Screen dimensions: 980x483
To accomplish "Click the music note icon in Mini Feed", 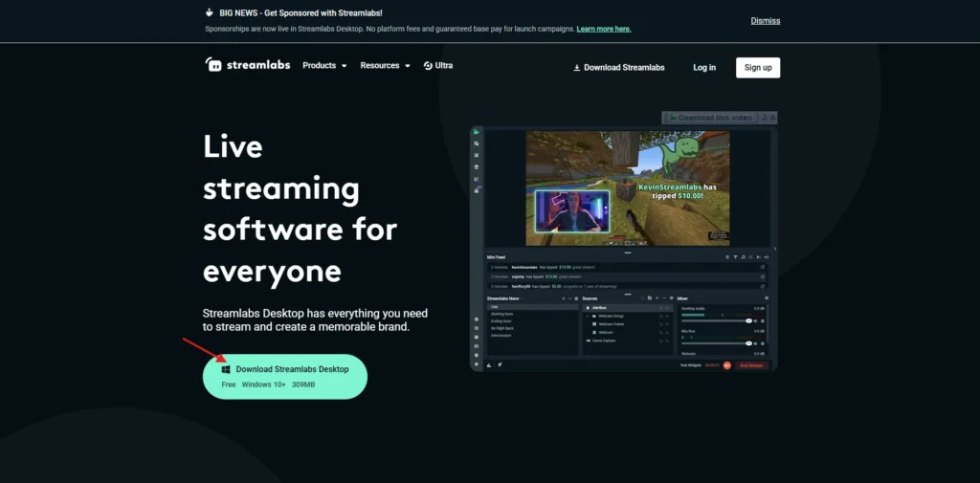I will [x=743, y=257].
